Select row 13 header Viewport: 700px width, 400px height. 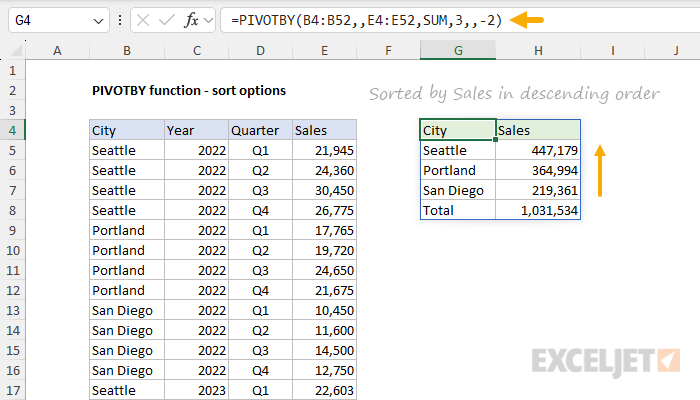[x=12, y=310]
